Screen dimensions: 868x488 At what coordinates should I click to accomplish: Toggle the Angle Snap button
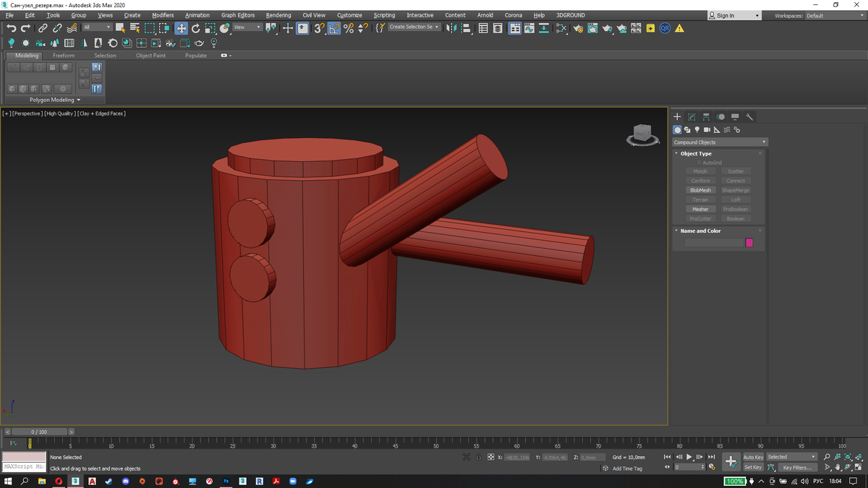pos(334,28)
